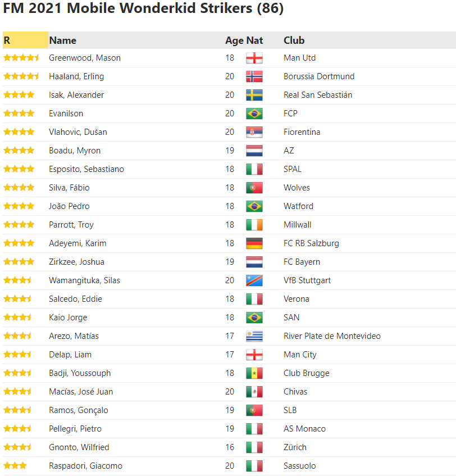Image resolution: width=456 pixels, height=476 pixels.
Task: Click River Plate de Montevideo club name
Action: (x=332, y=336)
